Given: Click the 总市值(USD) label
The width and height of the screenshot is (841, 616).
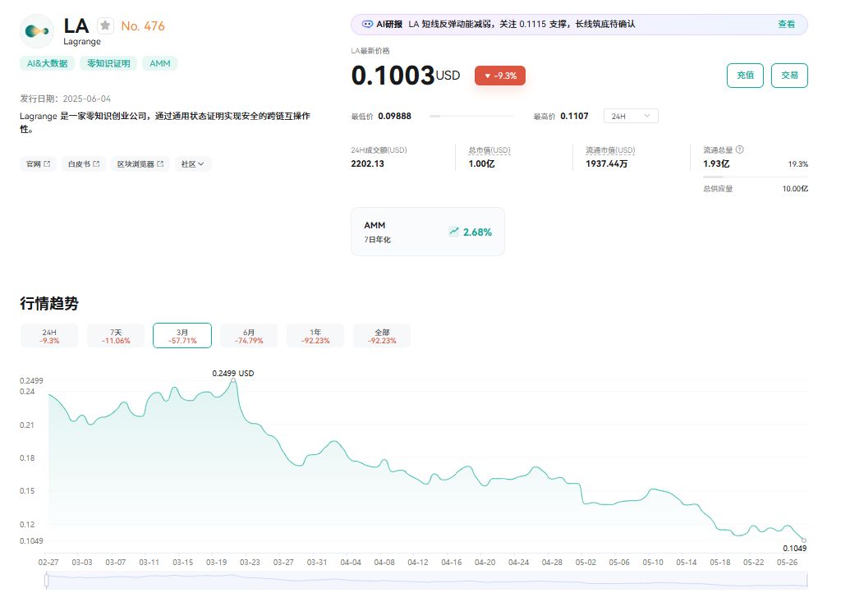Looking at the screenshot, I should (489, 150).
